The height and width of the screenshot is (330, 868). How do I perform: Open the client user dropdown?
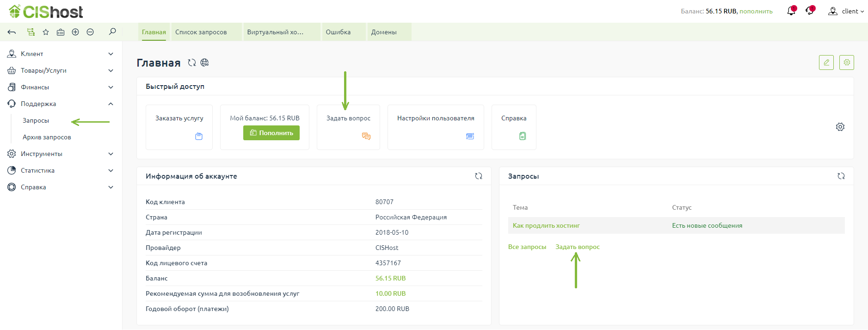846,11
